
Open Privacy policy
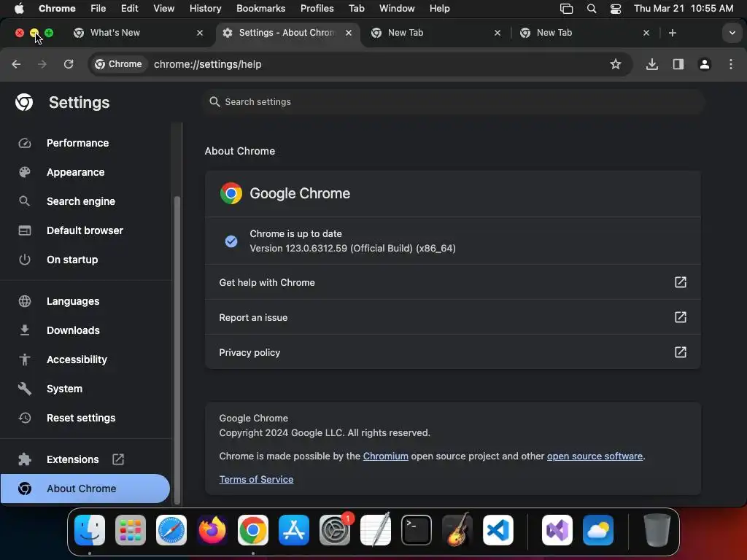point(452,352)
